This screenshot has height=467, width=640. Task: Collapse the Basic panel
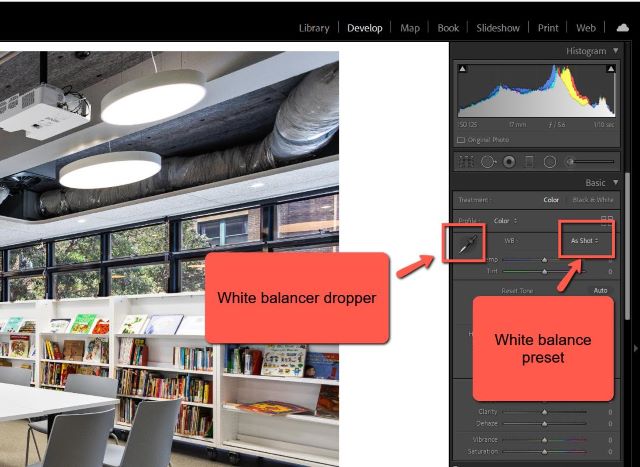point(614,182)
